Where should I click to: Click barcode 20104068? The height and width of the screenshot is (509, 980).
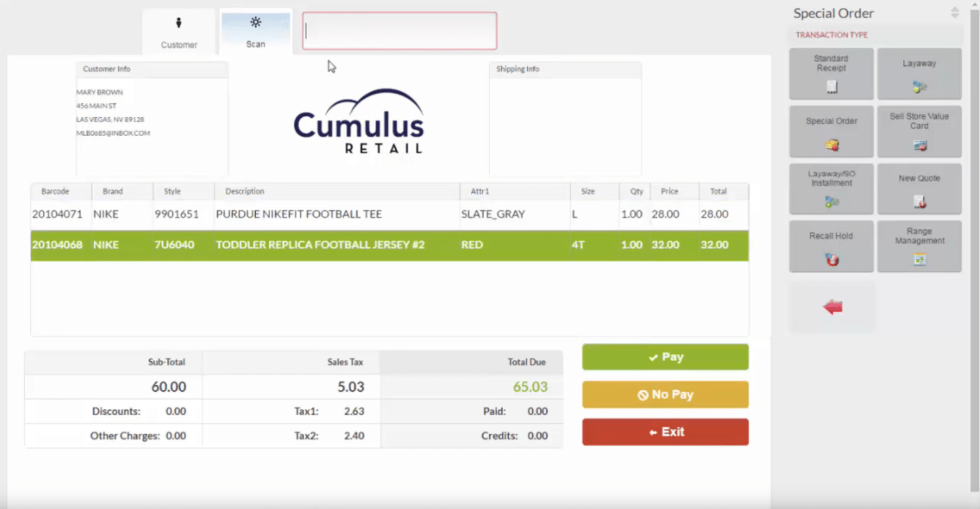[57, 245]
